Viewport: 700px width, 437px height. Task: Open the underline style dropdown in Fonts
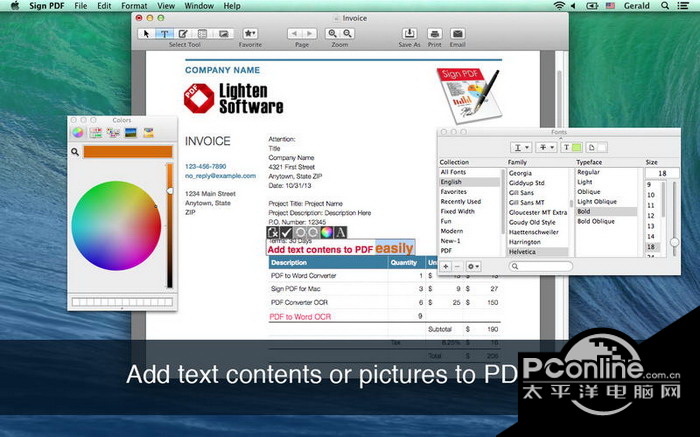coord(521,147)
